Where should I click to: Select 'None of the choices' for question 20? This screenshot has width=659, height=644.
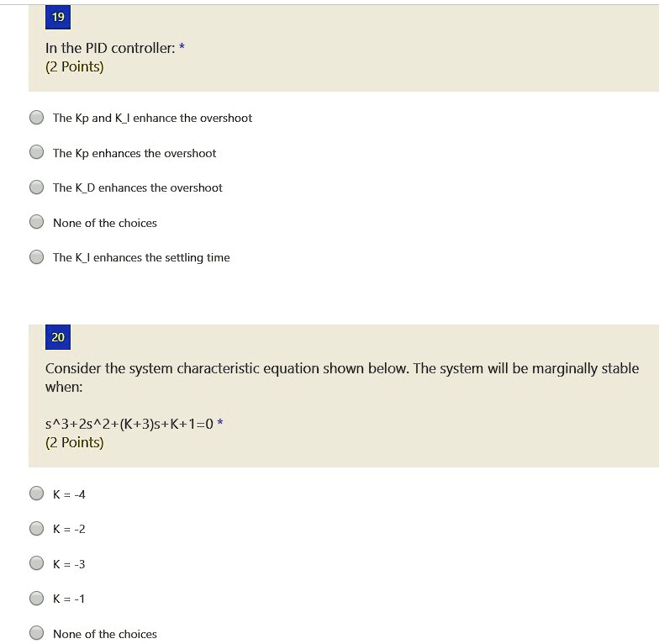tap(37, 633)
